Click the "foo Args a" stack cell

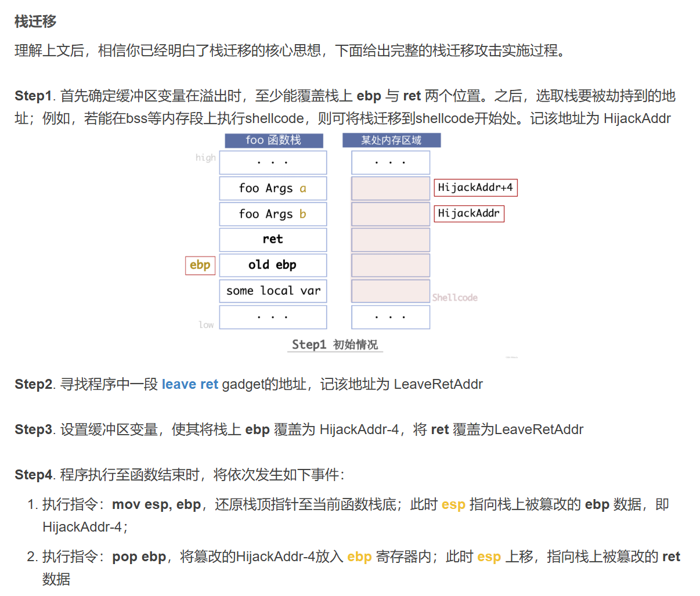pos(273,188)
